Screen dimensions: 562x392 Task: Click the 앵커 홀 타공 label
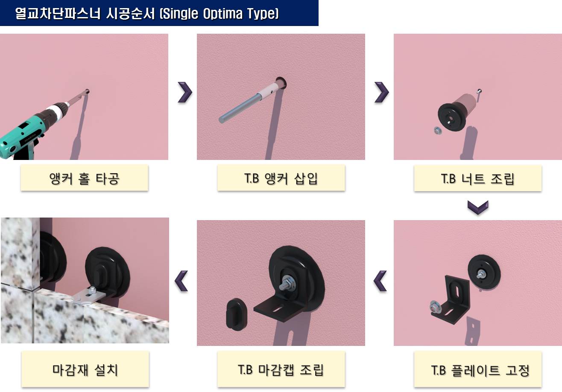(84, 178)
